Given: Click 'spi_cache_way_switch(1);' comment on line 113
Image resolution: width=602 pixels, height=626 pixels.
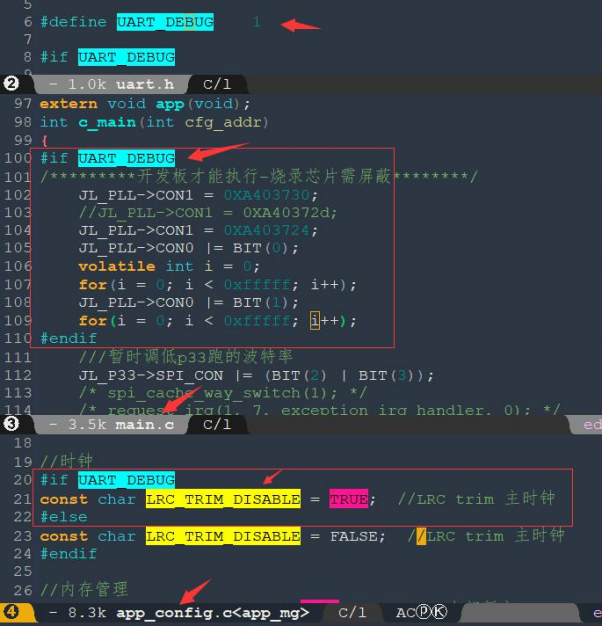Looking at the screenshot, I should pyautogui.click(x=222, y=393).
